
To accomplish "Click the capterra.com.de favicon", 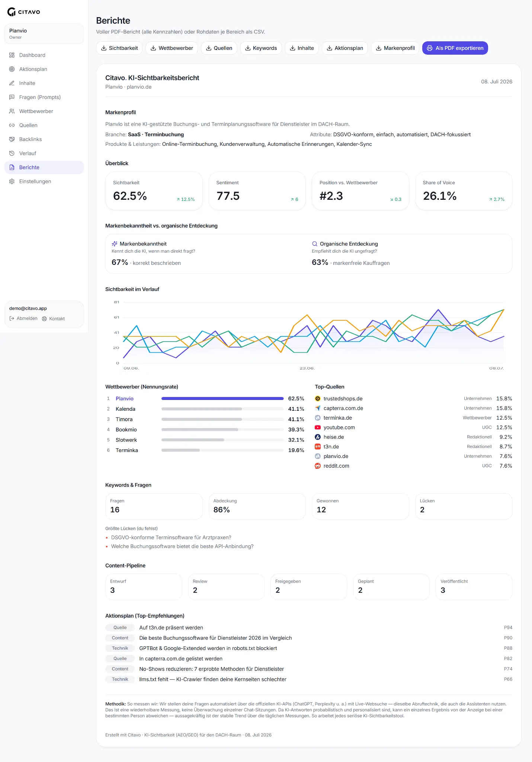I will 318,408.
